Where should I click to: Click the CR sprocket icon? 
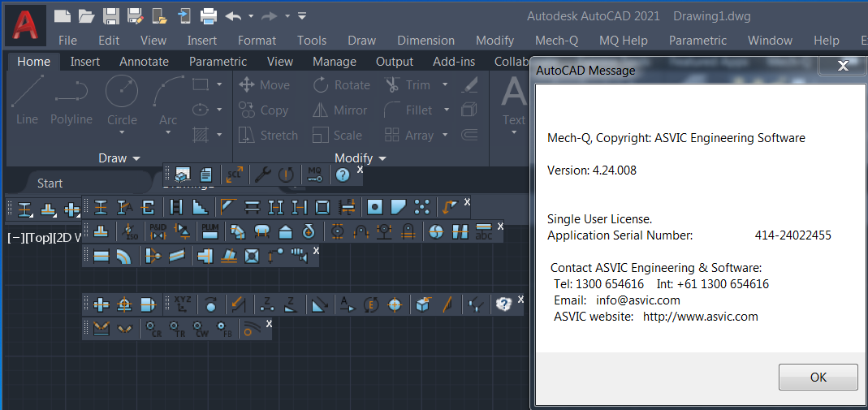153,329
